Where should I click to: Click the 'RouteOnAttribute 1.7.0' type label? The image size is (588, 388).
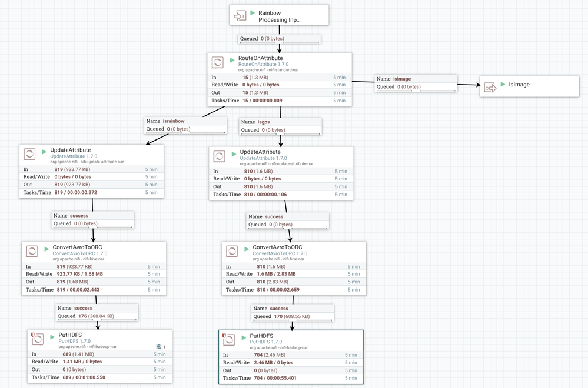(263, 65)
